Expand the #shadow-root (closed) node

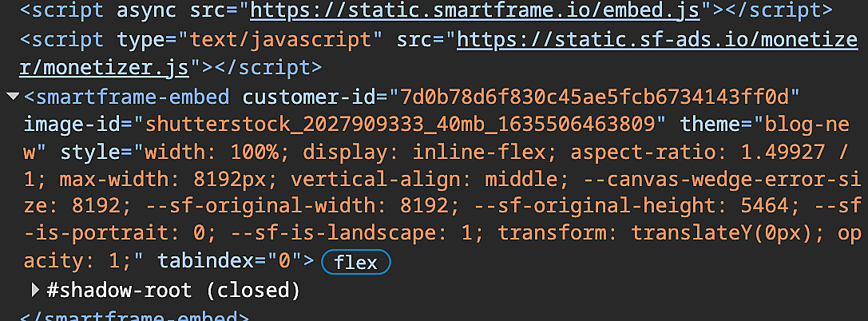[35, 288]
